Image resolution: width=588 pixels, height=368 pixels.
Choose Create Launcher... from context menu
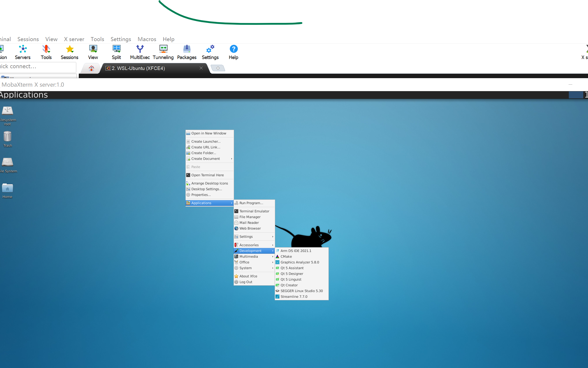(x=210, y=141)
